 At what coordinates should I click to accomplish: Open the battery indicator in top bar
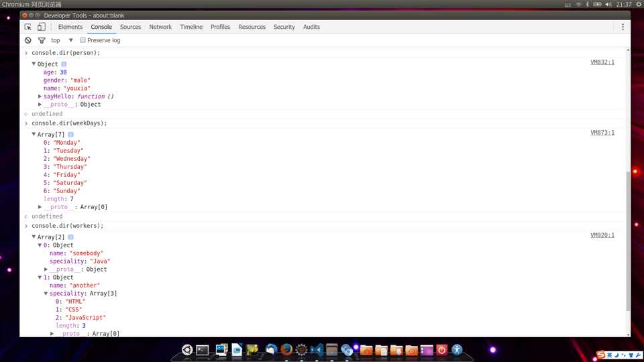click(x=597, y=5)
